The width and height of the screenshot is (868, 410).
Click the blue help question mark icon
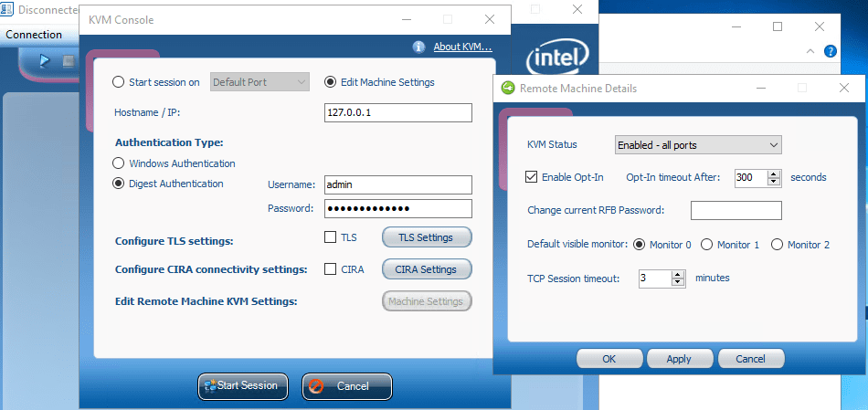click(x=831, y=51)
